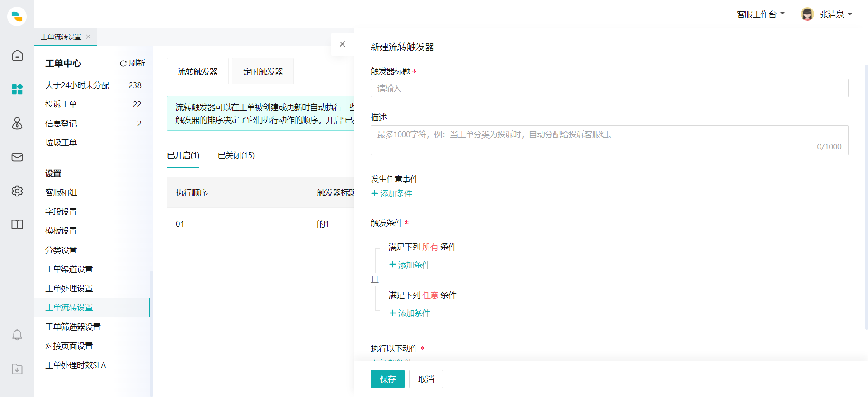Click the 238 count badge
Viewport: 868px width, 397px height.
coord(135,85)
